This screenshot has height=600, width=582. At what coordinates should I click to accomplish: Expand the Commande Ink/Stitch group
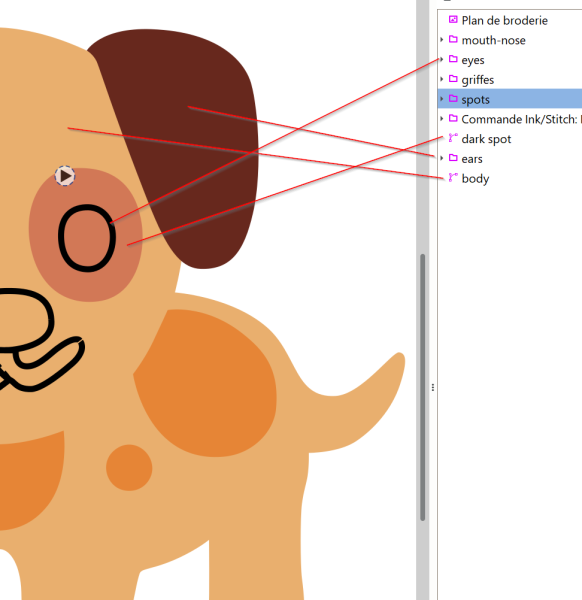coord(442,119)
